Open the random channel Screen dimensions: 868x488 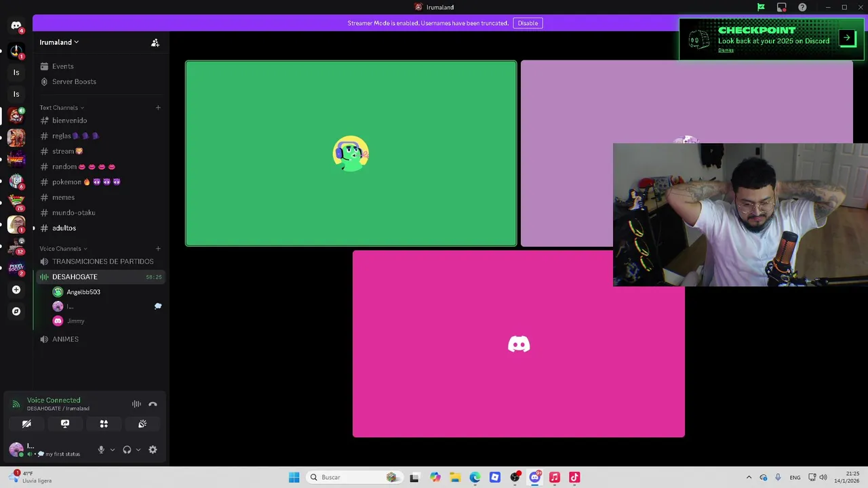(100, 167)
